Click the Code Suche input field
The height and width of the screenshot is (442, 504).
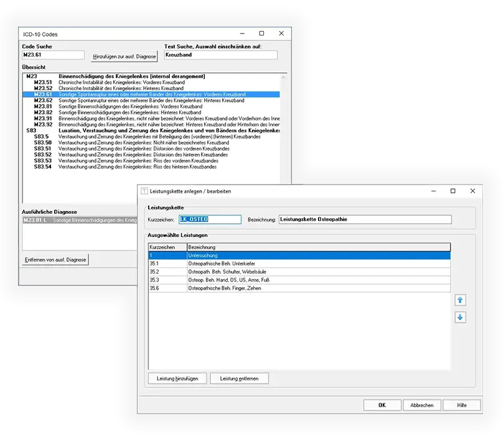point(53,55)
